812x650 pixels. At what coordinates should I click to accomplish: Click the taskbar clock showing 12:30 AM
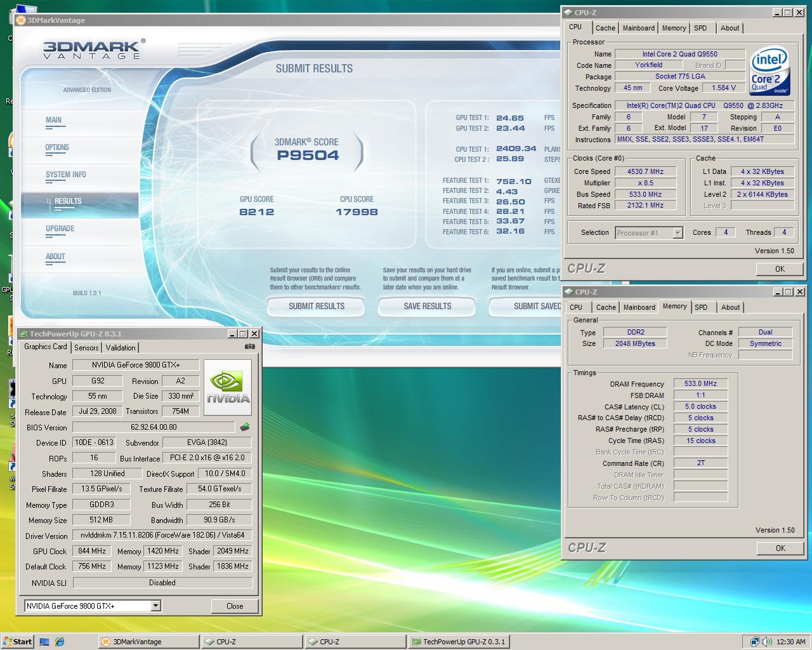(790, 642)
